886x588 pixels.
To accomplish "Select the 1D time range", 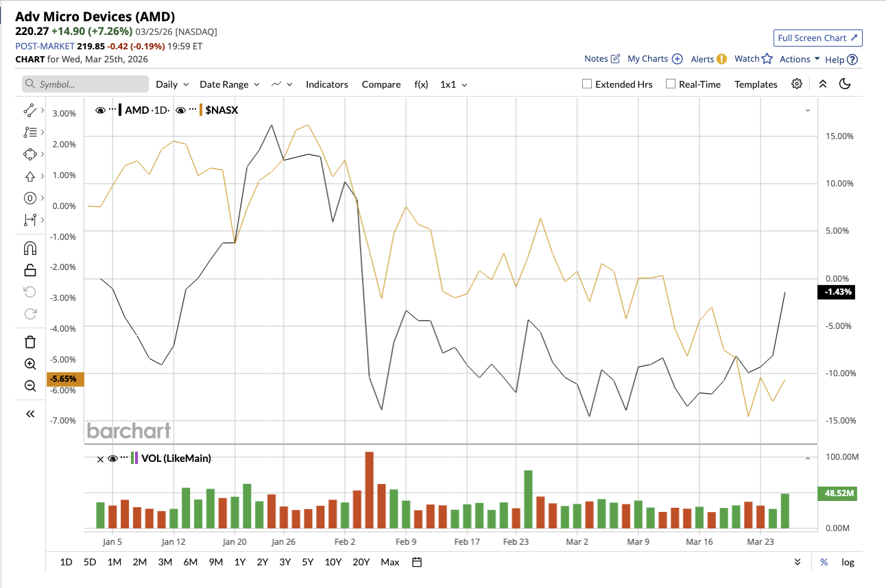I will 66,562.
